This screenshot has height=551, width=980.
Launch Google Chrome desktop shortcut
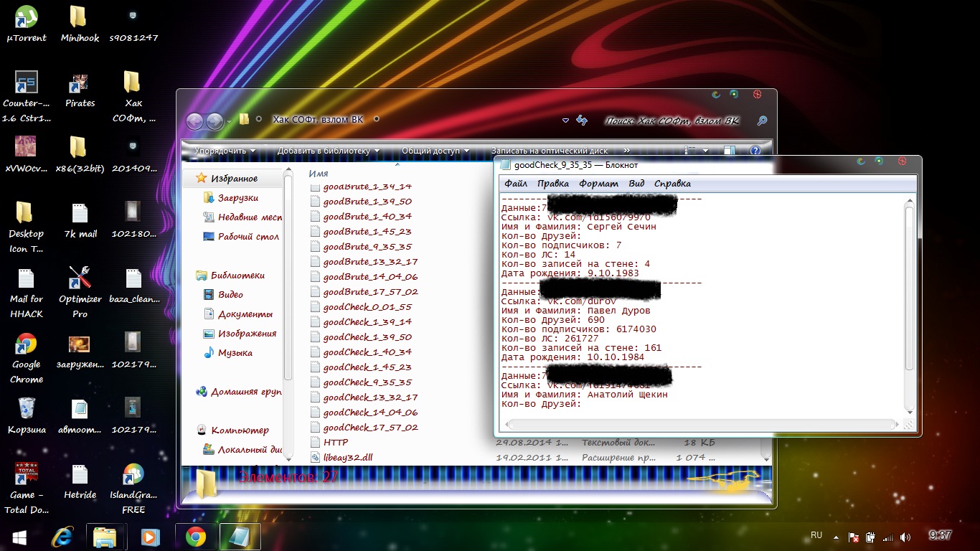click(27, 357)
